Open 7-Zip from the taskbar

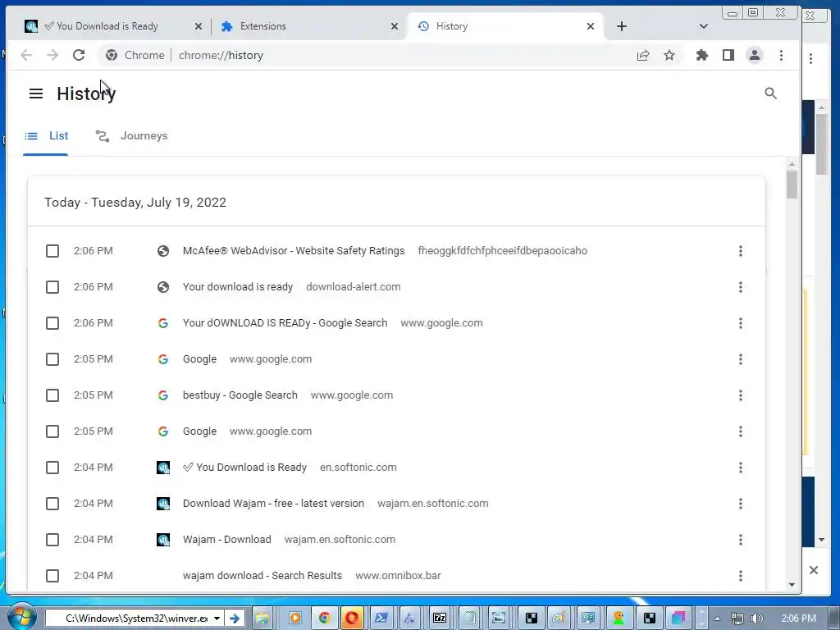[440, 619]
